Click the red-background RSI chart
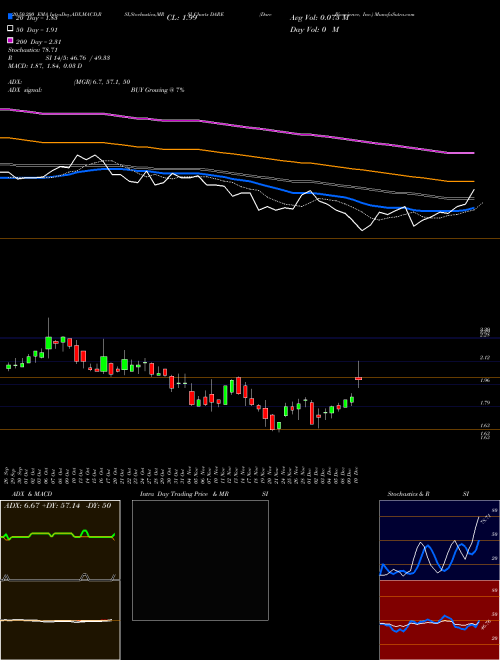The image size is (500, 660). pyautogui.click(x=439, y=620)
